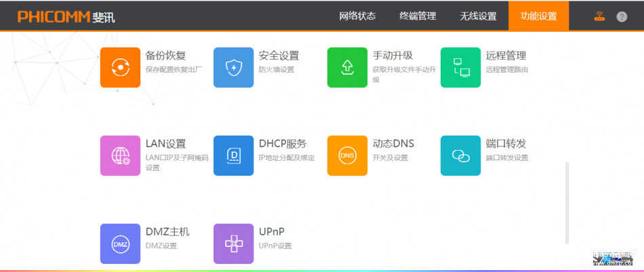644x272 pixels.
Task: Click the 远程管理 title link
Action: (506, 56)
